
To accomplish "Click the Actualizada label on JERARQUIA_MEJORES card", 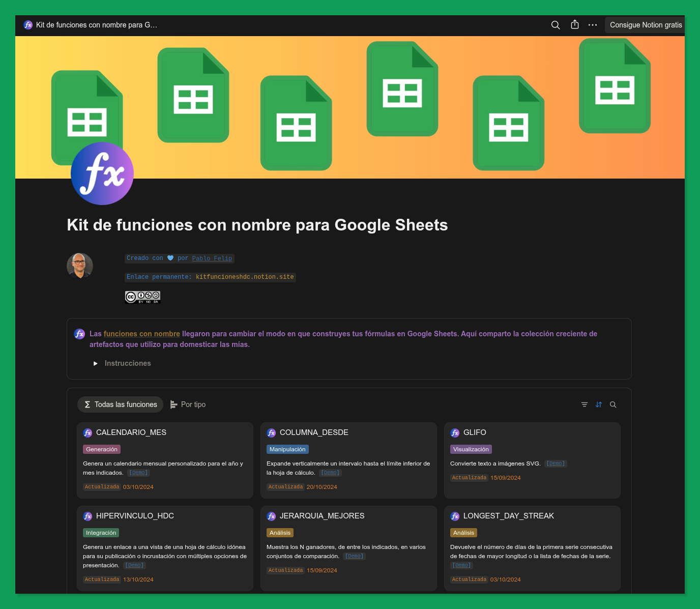I will tap(285, 570).
